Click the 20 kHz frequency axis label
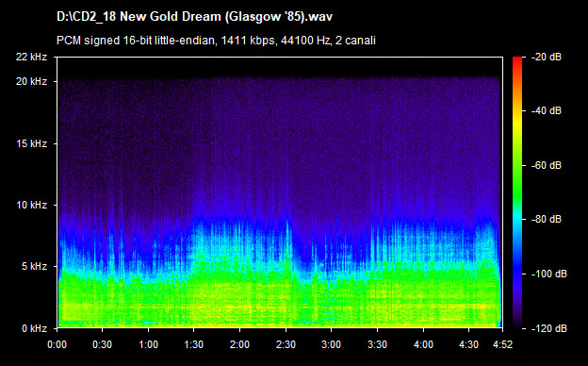 31,81
